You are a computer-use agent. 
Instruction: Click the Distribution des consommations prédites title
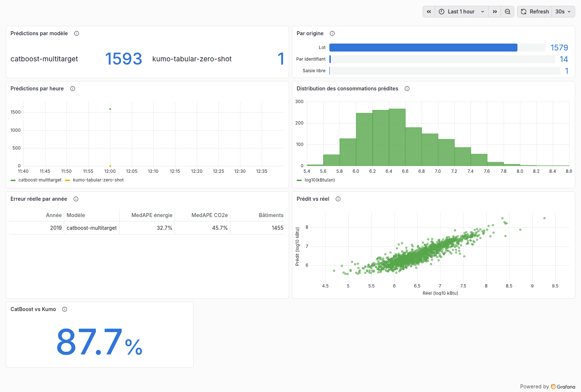click(x=348, y=89)
